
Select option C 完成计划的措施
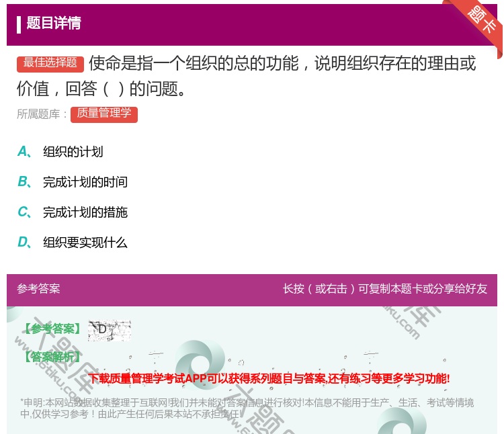pyautogui.click(x=73, y=212)
